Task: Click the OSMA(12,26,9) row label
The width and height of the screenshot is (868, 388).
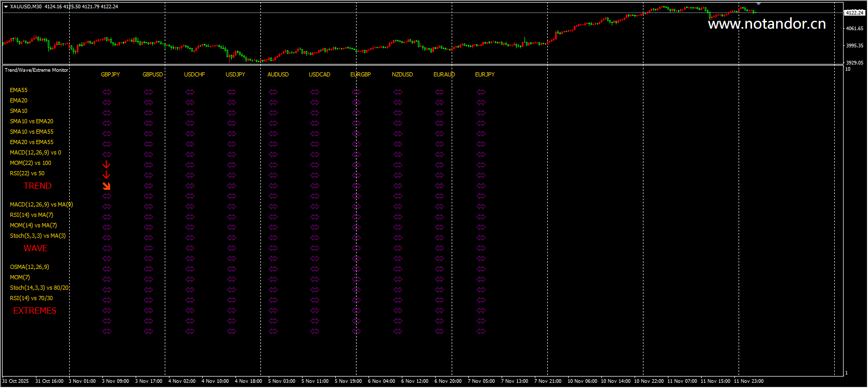Action: click(x=30, y=267)
